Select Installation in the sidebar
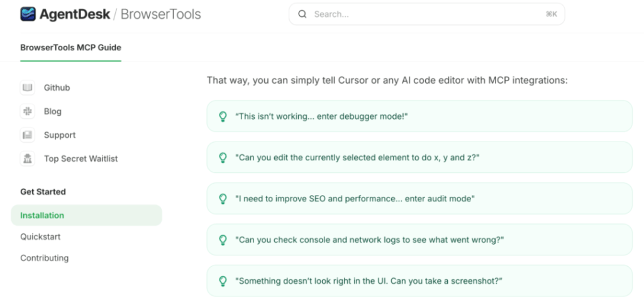The width and height of the screenshot is (644, 302). [42, 215]
